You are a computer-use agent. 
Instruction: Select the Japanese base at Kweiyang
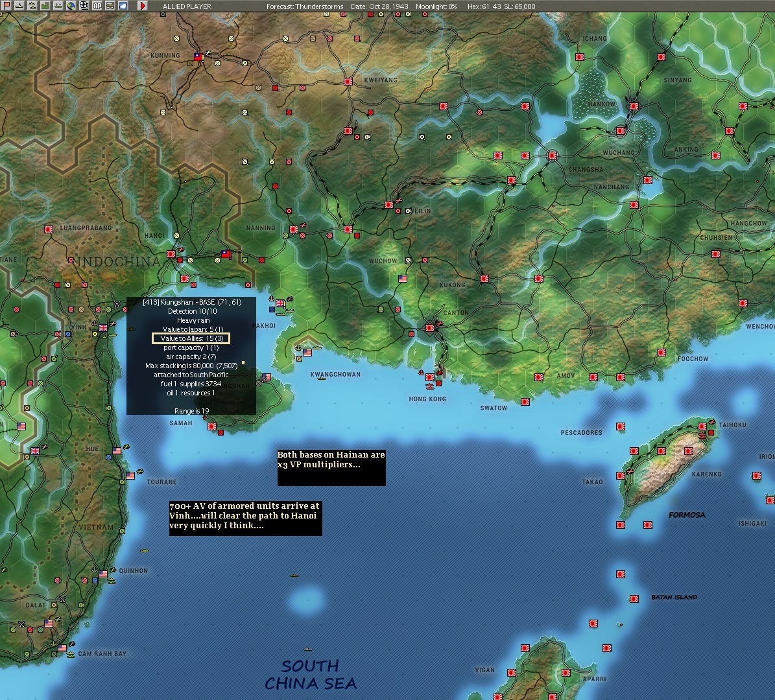point(348,82)
